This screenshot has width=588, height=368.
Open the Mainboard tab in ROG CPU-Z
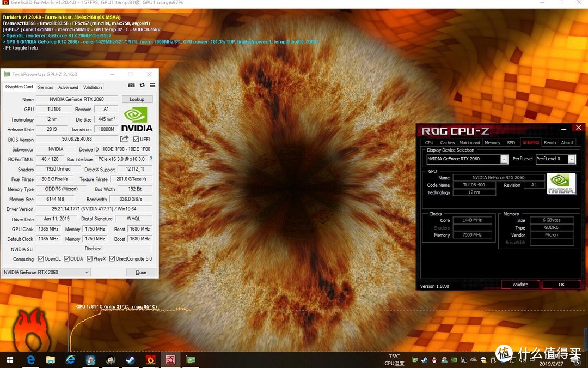pos(469,143)
